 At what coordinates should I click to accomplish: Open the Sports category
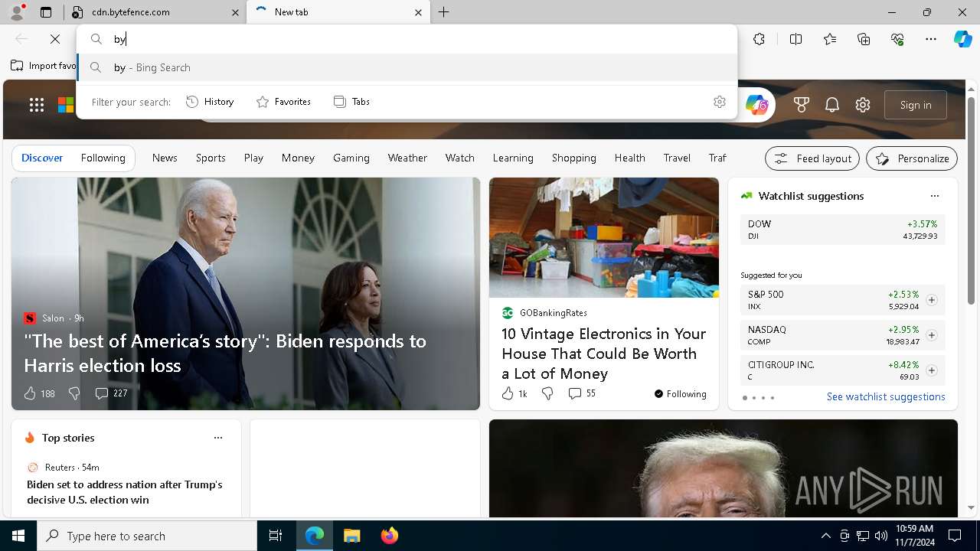211,158
